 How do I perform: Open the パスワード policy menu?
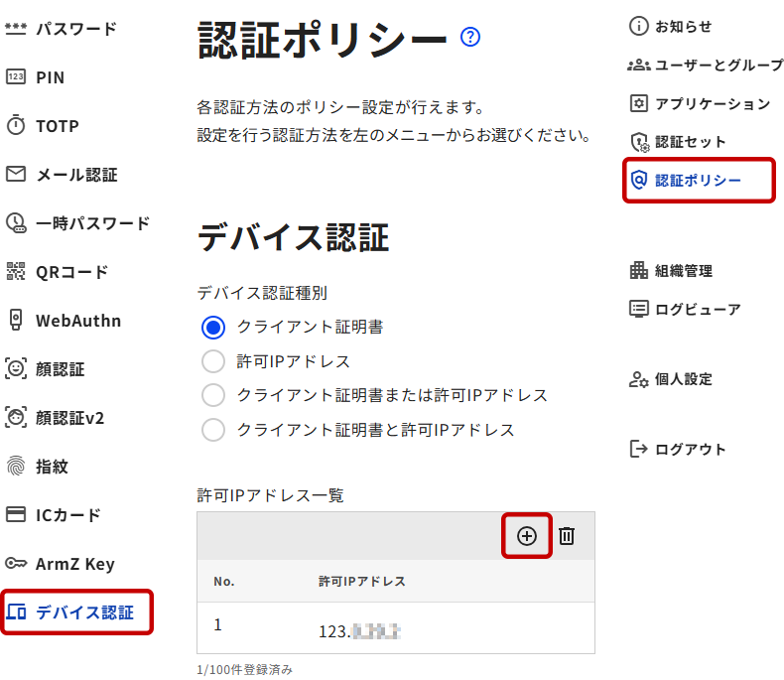75,29
